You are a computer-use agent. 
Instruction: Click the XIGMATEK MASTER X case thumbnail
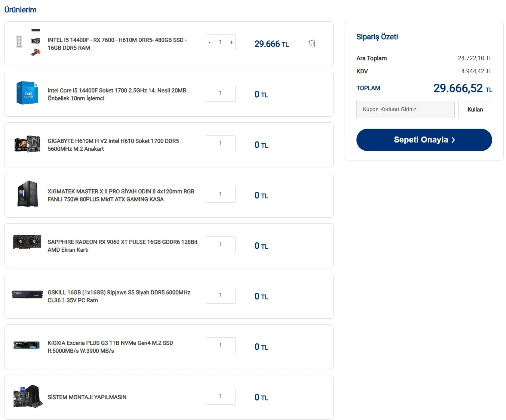27,194
